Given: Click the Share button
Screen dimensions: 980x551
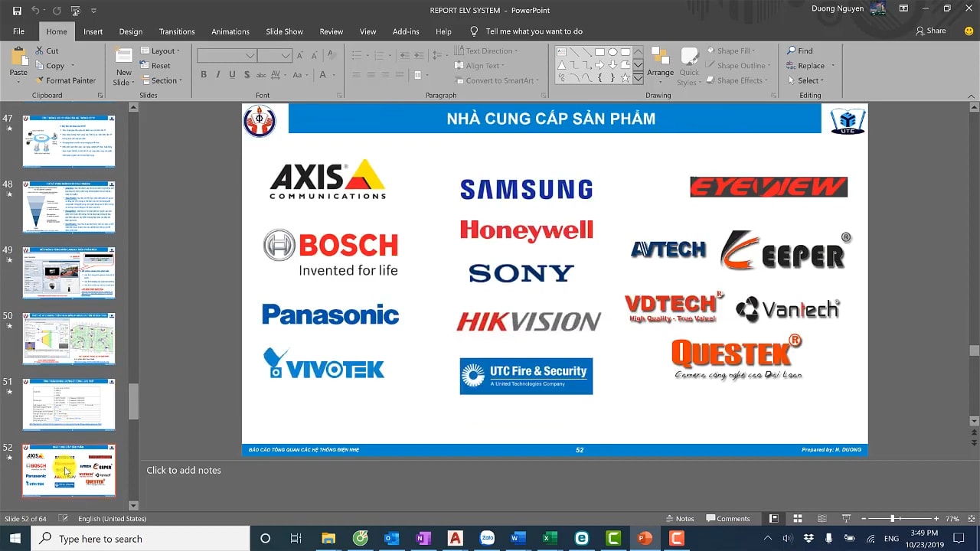Looking at the screenshot, I should pos(931,31).
